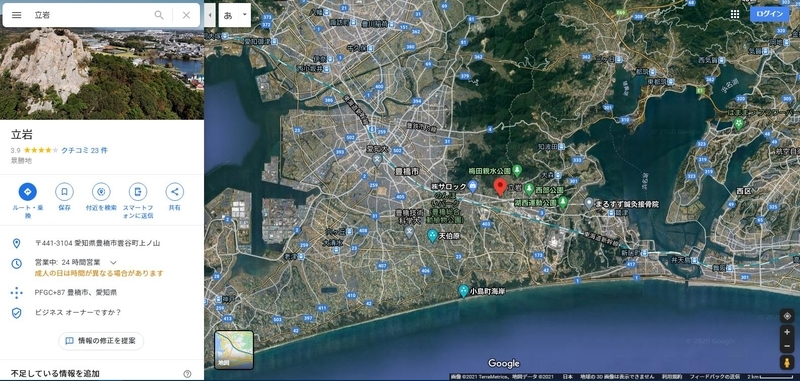
Task: Send to smartphone icon
Action: 138,192
